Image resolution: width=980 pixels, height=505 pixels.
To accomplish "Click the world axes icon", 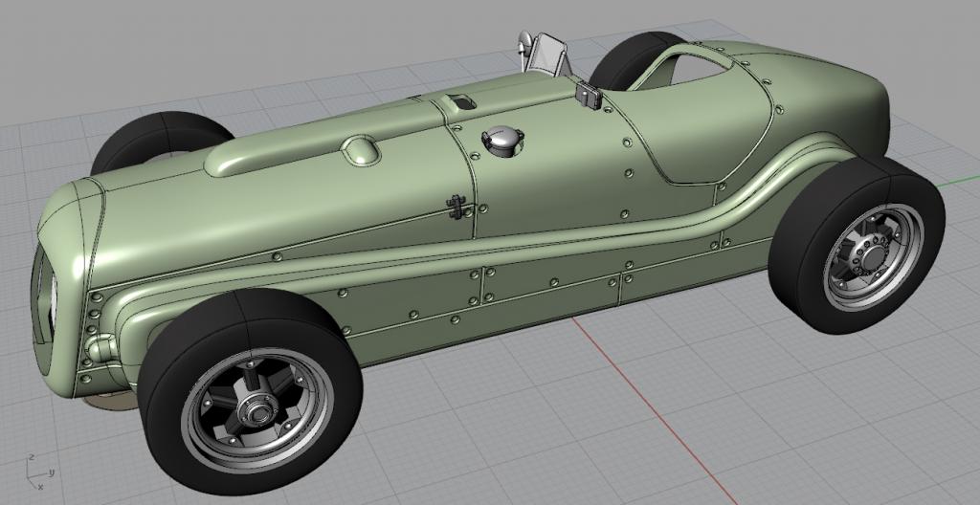I will pyautogui.click(x=38, y=473).
